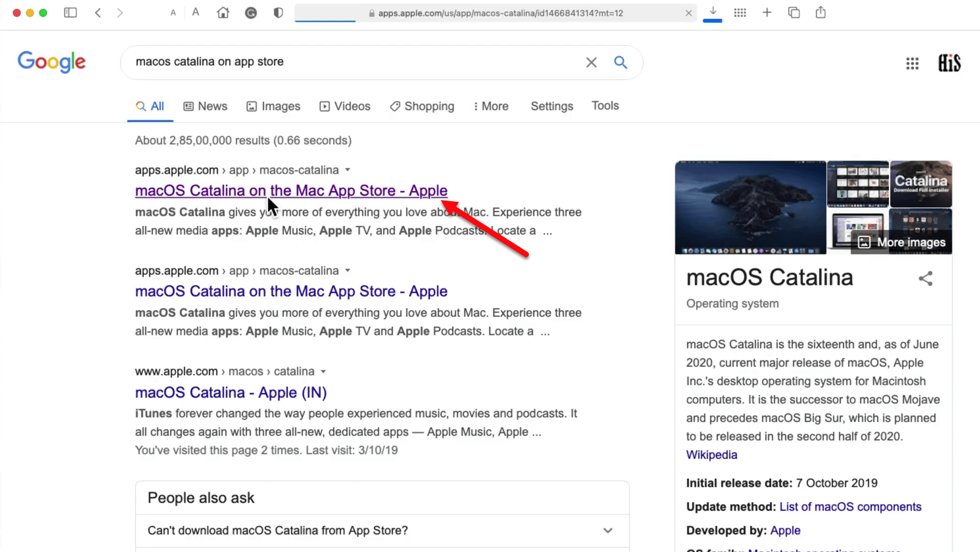980x552 pixels.
Task: Select the All results tab
Action: pos(150,106)
